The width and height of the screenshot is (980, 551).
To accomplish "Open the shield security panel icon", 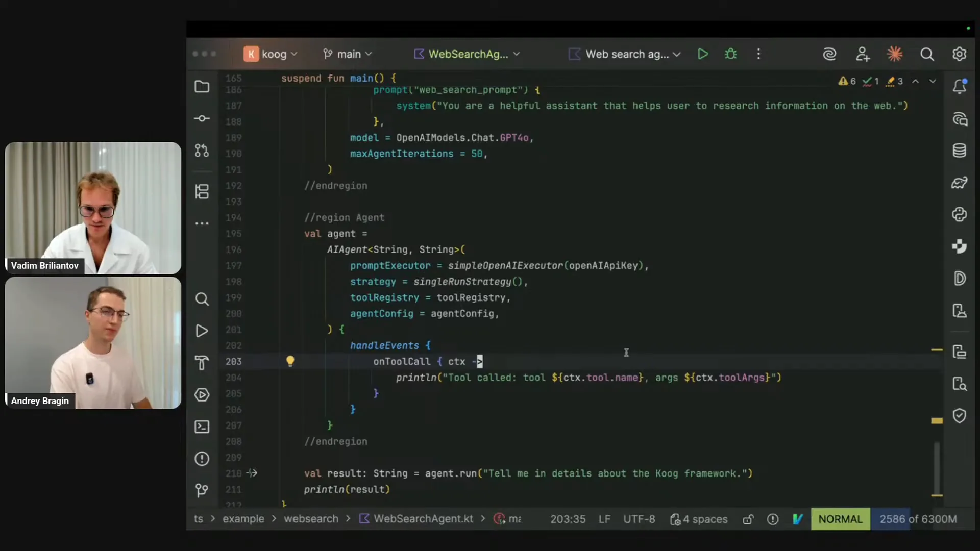I will tap(960, 416).
